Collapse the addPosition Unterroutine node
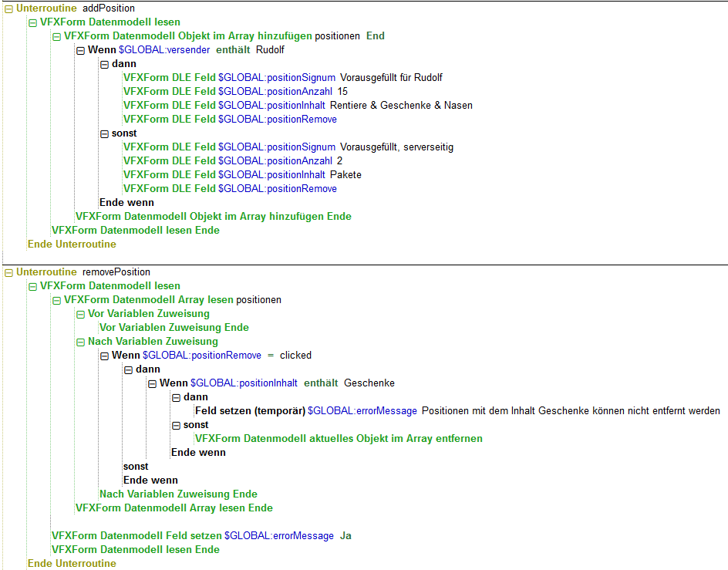This screenshot has width=728, height=570. (8, 8)
